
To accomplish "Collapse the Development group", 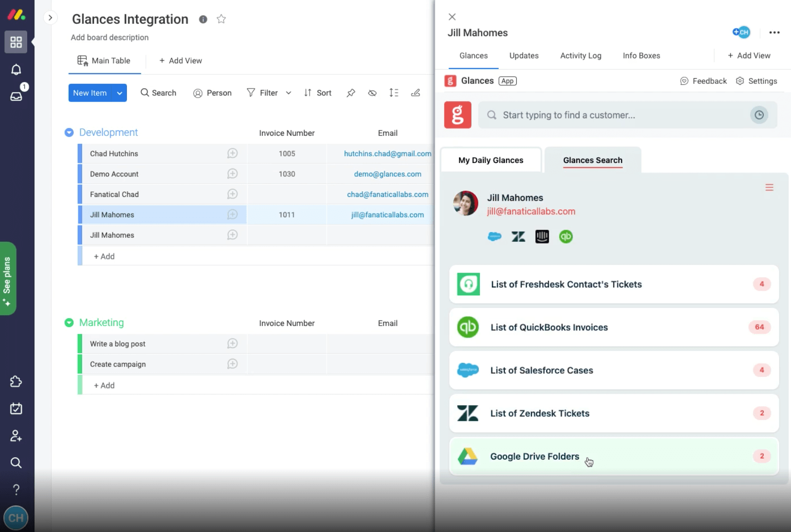I will [x=69, y=133].
